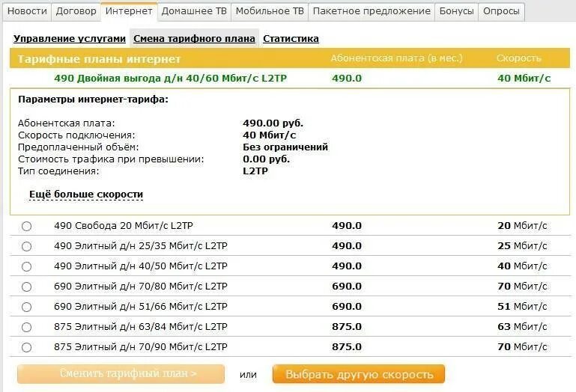
Task: Click the Параметры интернет-тарифа heading
Action: click(x=94, y=99)
